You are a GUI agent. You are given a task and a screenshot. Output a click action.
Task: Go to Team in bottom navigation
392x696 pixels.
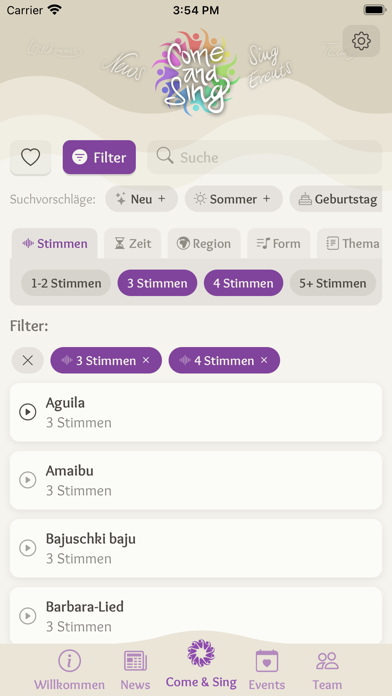(327, 671)
